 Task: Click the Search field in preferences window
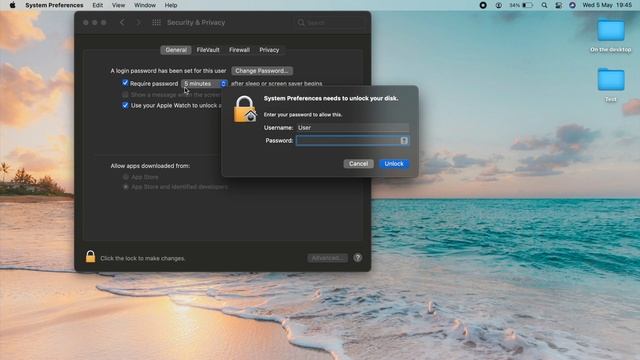[329, 22]
